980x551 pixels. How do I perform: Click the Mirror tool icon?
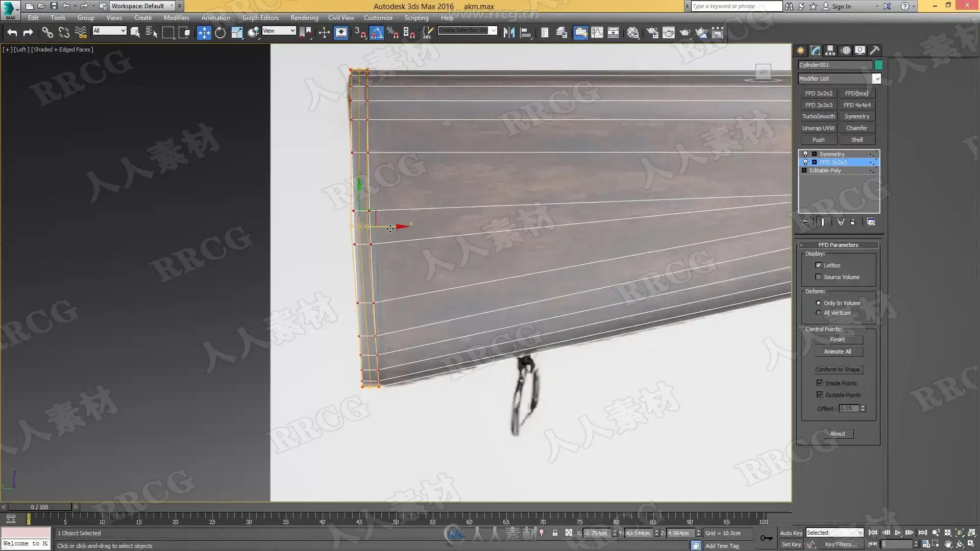tap(509, 33)
